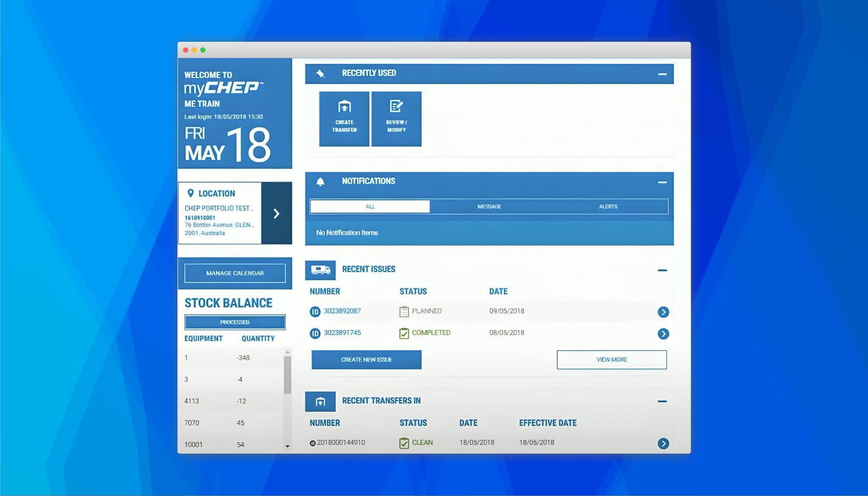This screenshot has height=496, width=868.
Task: Select the All notifications tab
Action: pos(370,207)
